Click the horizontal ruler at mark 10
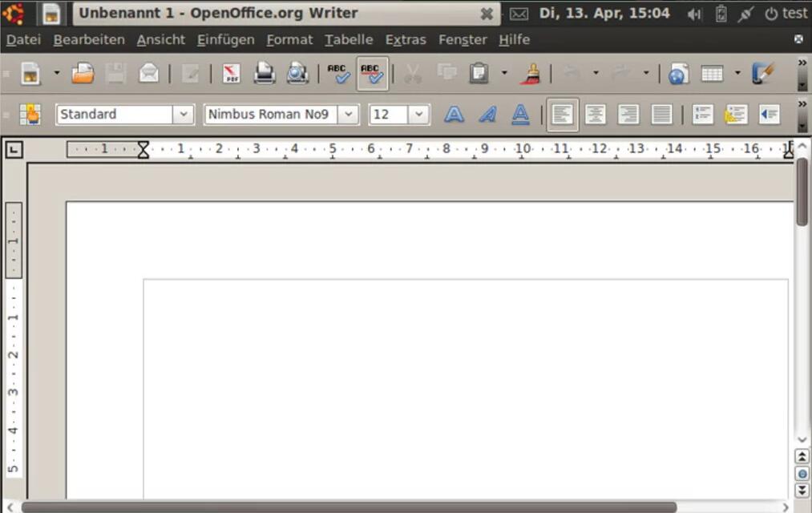The width and height of the screenshot is (812, 513). coord(523,148)
